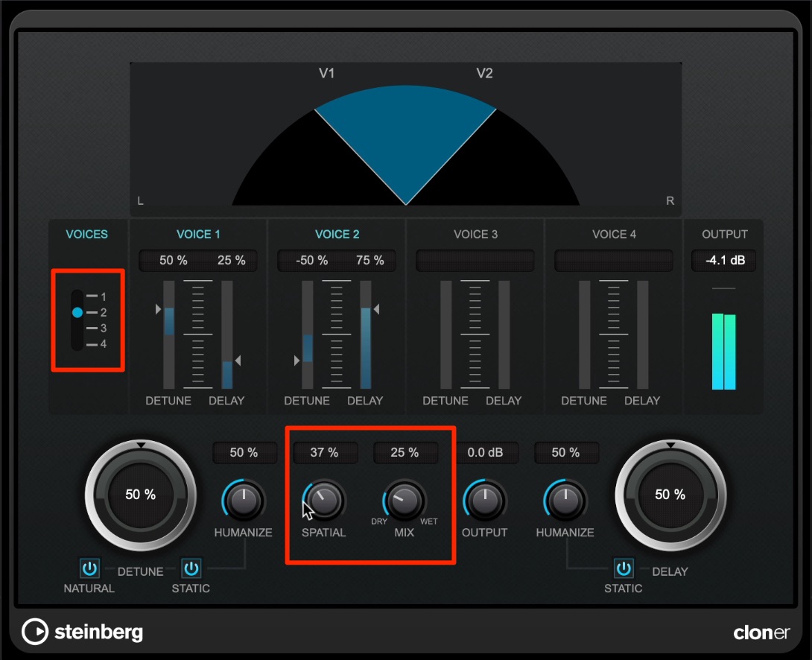This screenshot has height=660, width=812.
Task: Click the Voice 2 heading
Action: click(x=337, y=235)
